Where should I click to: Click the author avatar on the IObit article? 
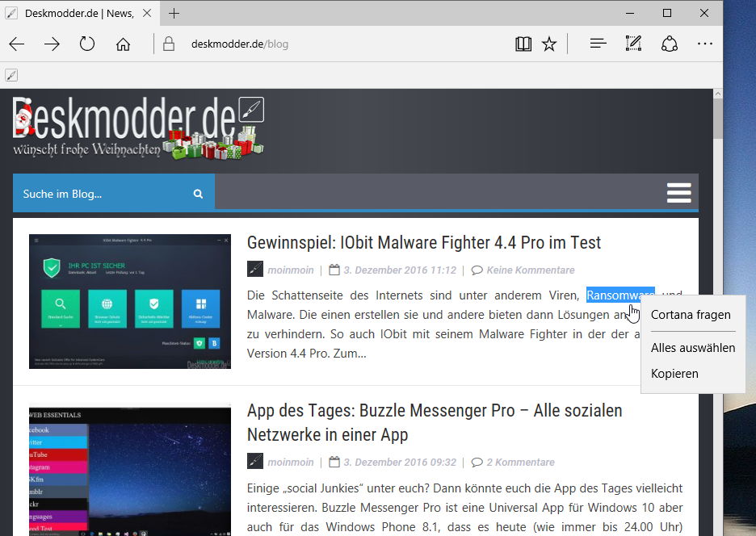(x=255, y=269)
